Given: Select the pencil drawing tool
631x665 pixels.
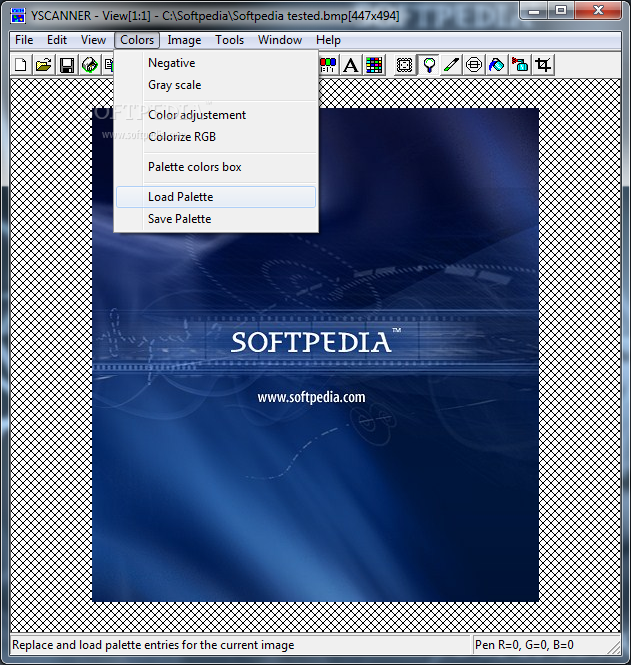Looking at the screenshot, I should point(451,65).
